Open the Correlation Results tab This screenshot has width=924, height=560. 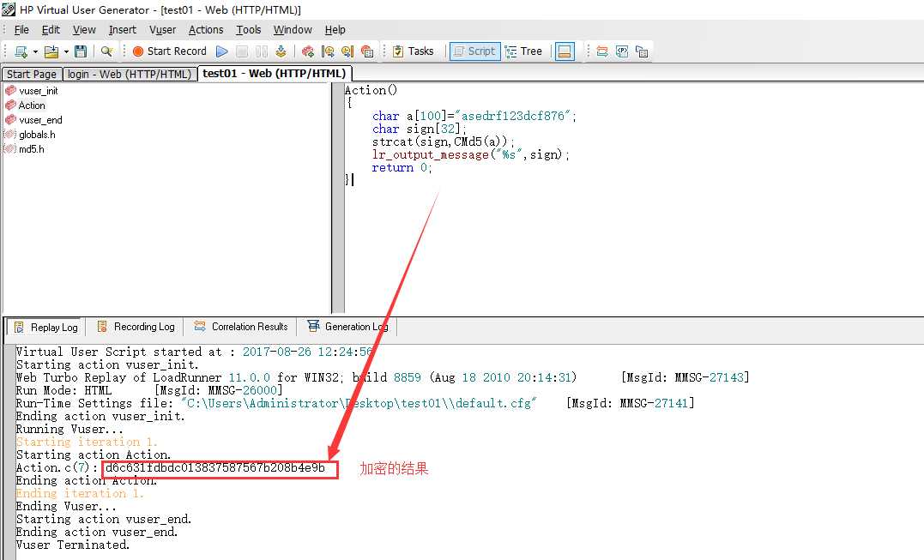click(x=241, y=327)
